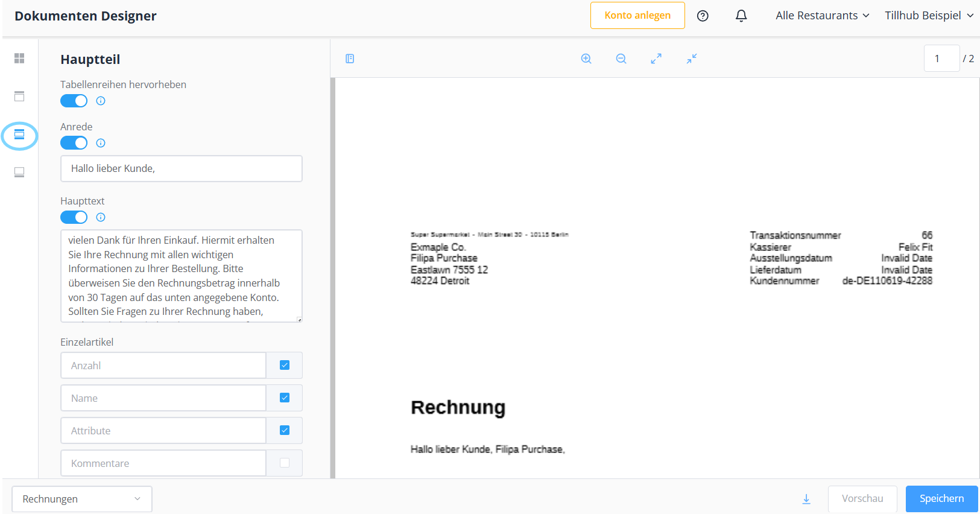Viewport: 980px width, 514px height.
Task: Open the footer section icon in sidebar
Action: pos(19,173)
